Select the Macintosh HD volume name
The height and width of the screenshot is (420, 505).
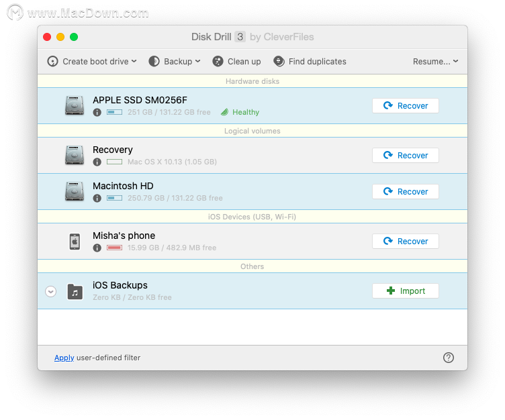click(x=123, y=186)
